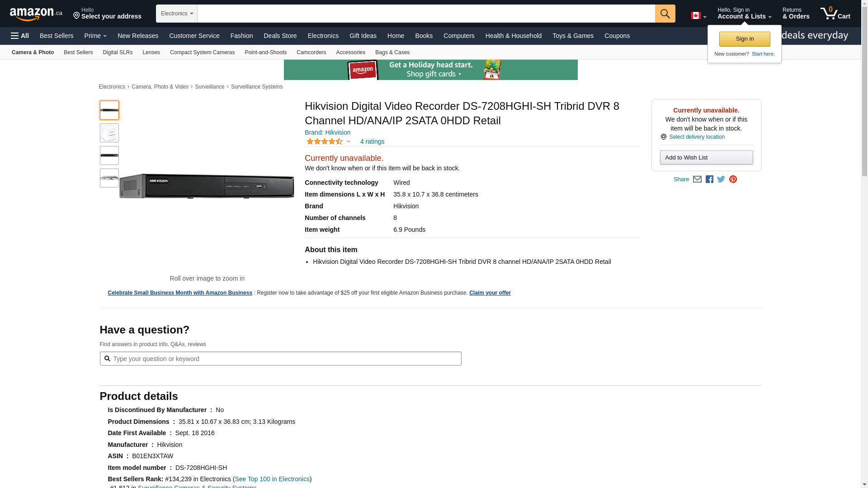Click Select delivery location link
Image resolution: width=868 pixels, height=488 pixels.
[x=697, y=137]
